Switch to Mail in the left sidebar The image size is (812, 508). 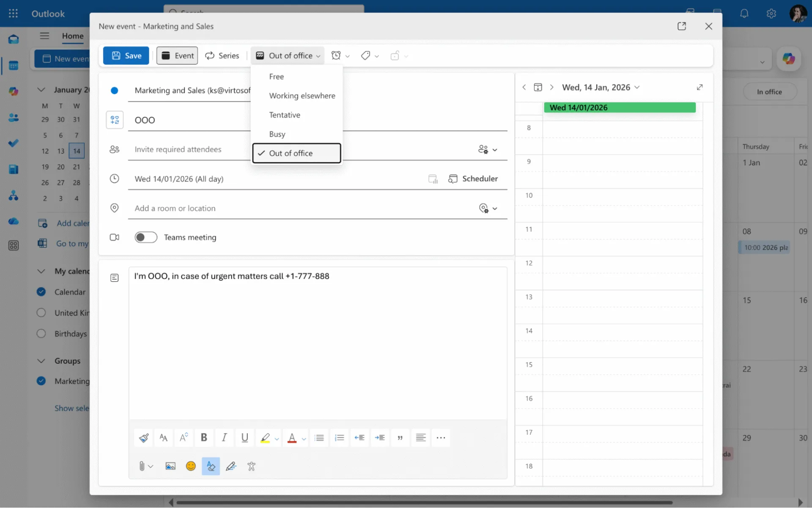(x=14, y=38)
